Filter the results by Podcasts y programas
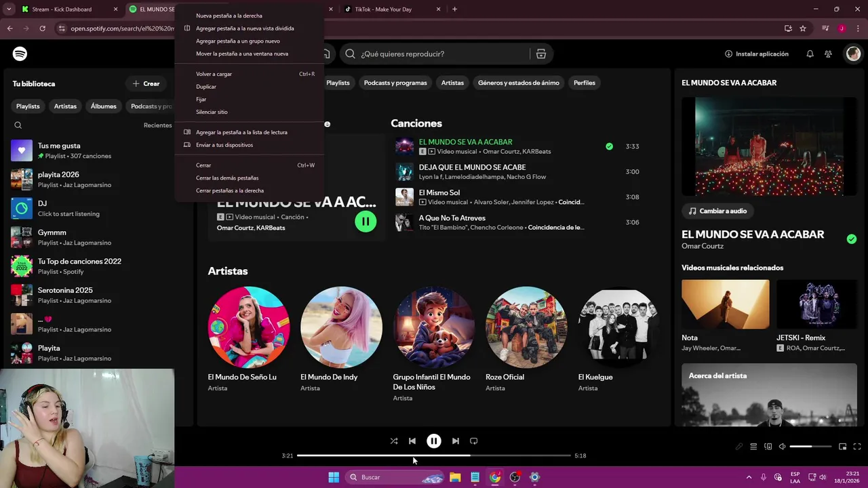Image resolution: width=868 pixels, height=488 pixels. click(x=395, y=83)
